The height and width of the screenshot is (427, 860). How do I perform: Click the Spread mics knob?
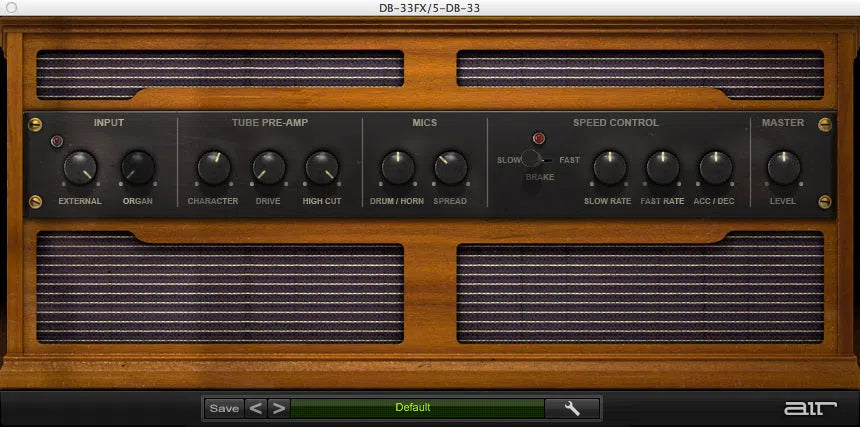click(x=450, y=167)
